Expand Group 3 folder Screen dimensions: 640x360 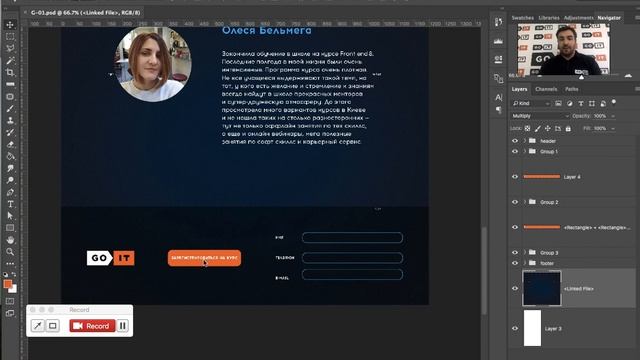525,253
